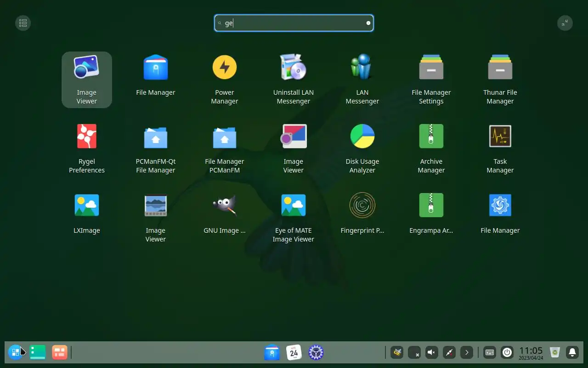Open the calendar showing 24 in dock
The height and width of the screenshot is (368, 588).
pyautogui.click(x=294, y=352)
